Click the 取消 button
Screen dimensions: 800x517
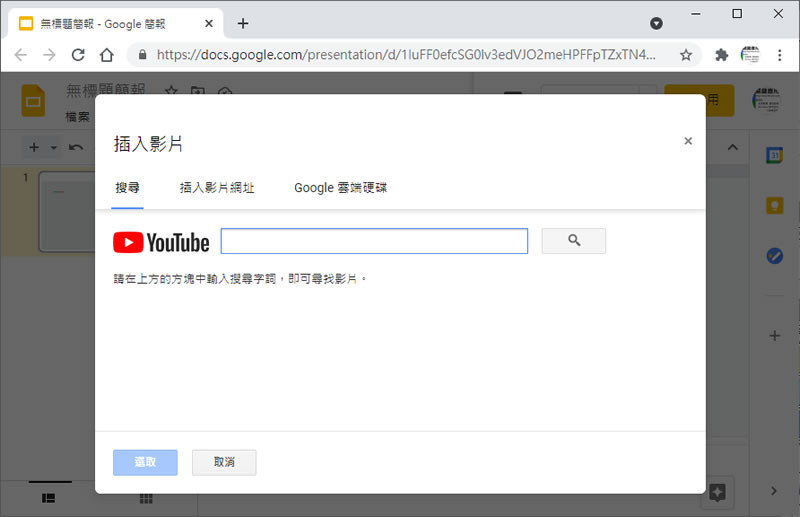[224, 462]
